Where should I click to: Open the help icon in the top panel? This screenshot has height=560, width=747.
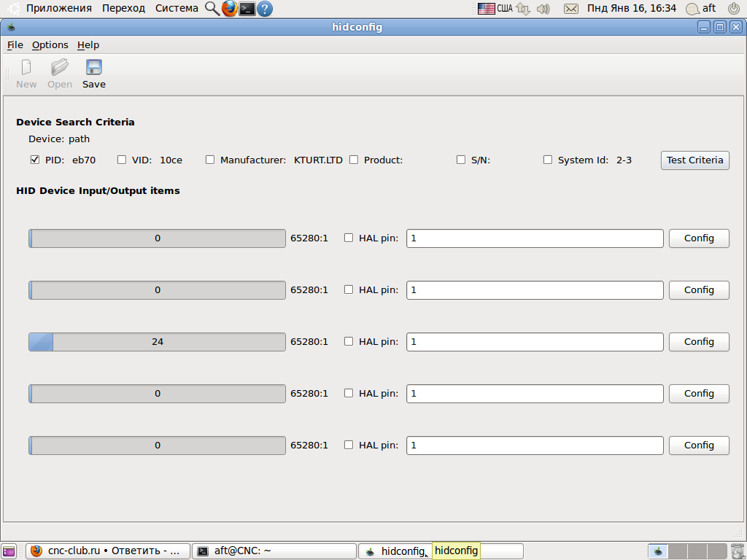coord(265,9)
